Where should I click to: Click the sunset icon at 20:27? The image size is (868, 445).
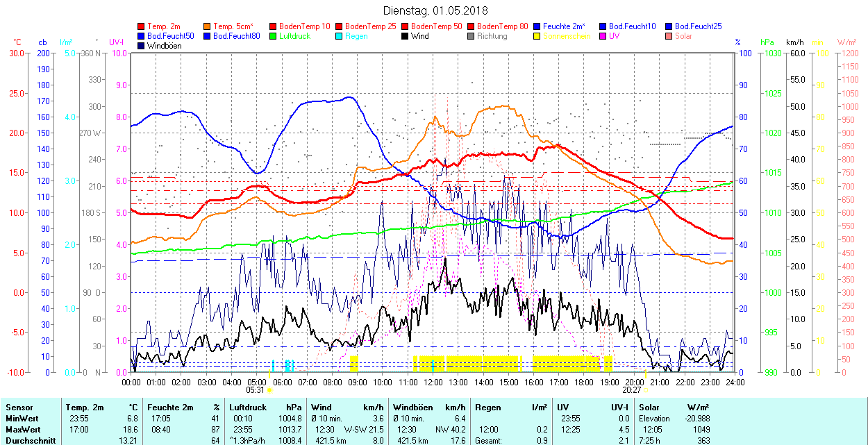tap(646, 390)
